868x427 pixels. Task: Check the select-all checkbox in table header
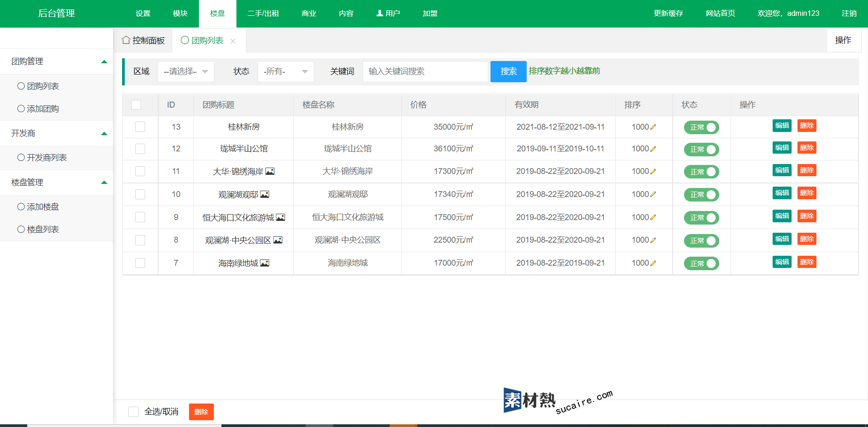click(136, 105)
